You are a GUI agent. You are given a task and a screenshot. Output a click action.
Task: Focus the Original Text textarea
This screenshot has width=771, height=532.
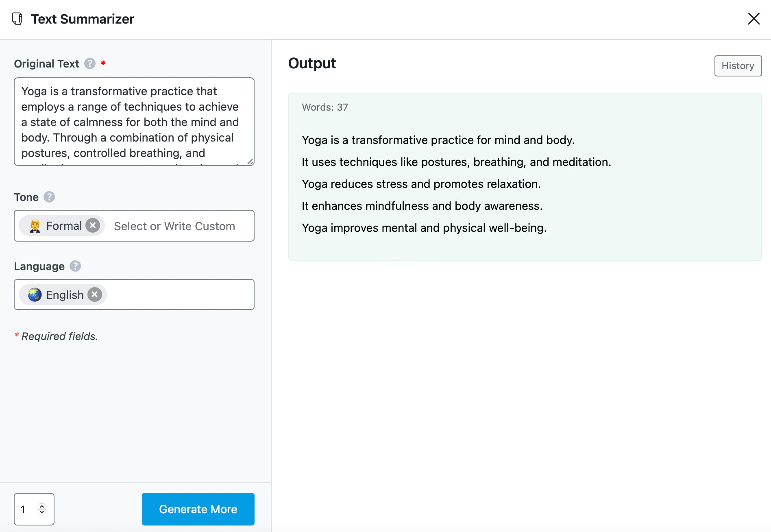pos(134,122)
